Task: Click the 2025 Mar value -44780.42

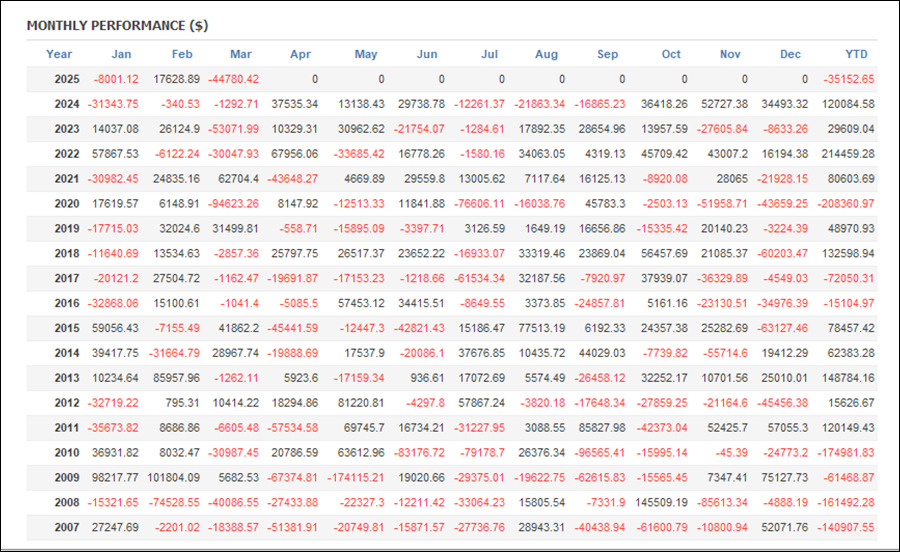Action: pyautogui.click(x=233, y=79)
